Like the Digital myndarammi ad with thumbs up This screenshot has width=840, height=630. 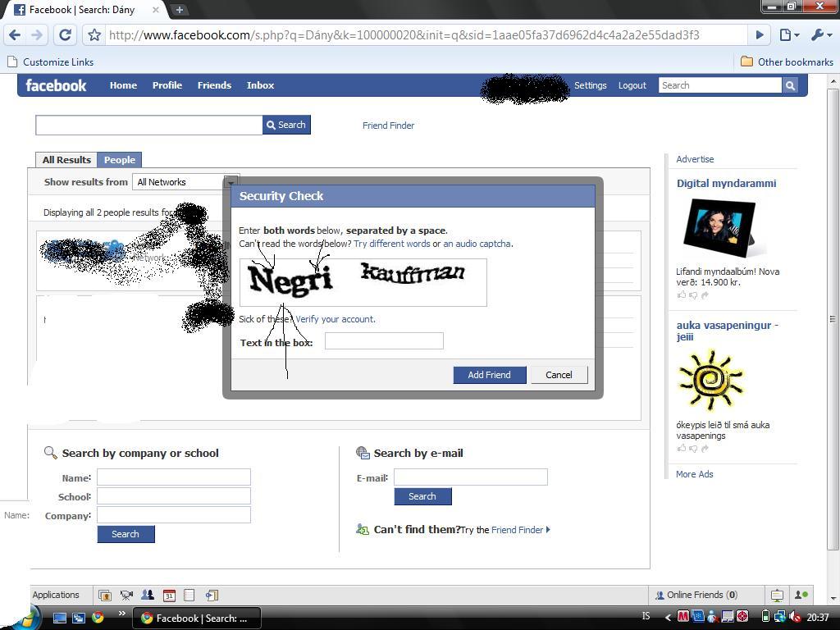[682, 295]
